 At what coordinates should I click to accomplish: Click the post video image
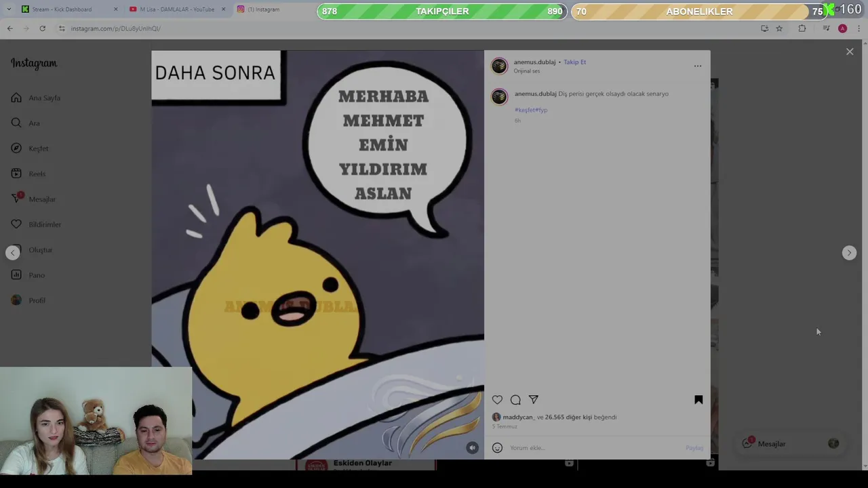click(x=317, y=255)
